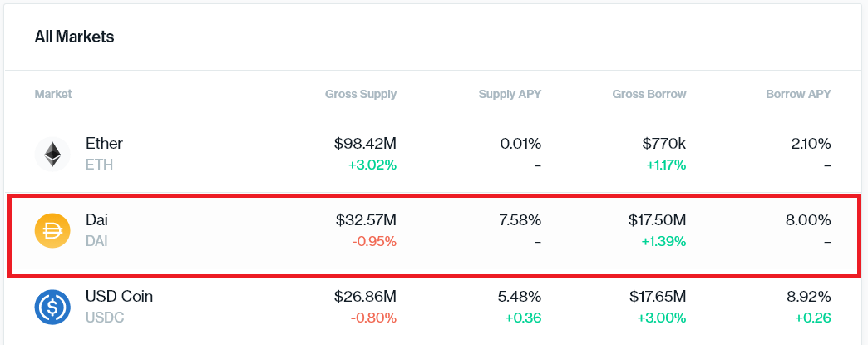Click USD Coin borrow APY 8.92%
This screenshot has height=345, width=868.
(809, 297)
